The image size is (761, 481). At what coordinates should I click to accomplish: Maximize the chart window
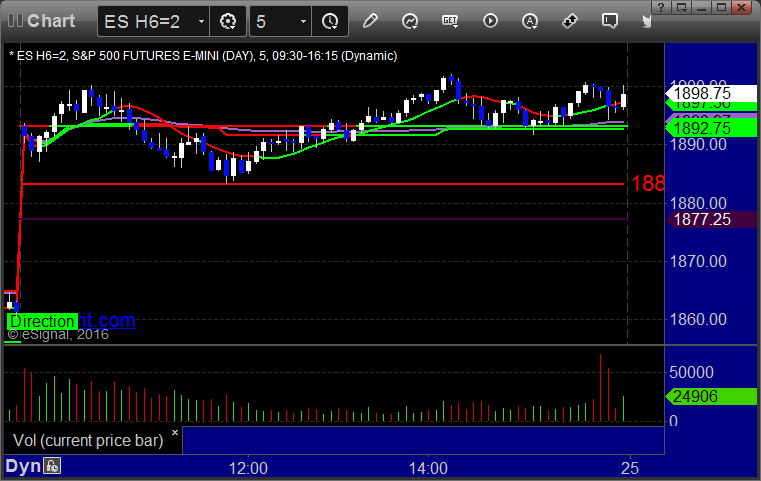click(721, 7)
